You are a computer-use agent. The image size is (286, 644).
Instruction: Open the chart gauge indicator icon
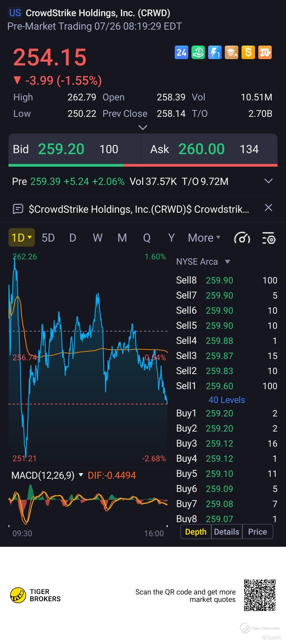tap(242, 238)
